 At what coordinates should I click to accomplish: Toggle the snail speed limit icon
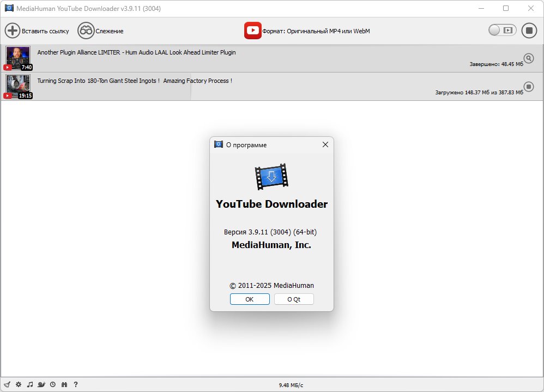click(x=41, y=384)
